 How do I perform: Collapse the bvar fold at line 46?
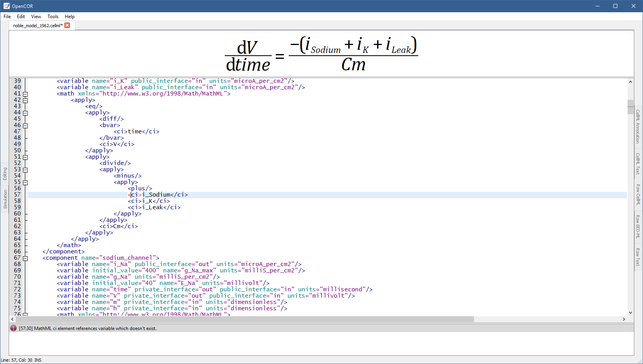tap(25, 126)
